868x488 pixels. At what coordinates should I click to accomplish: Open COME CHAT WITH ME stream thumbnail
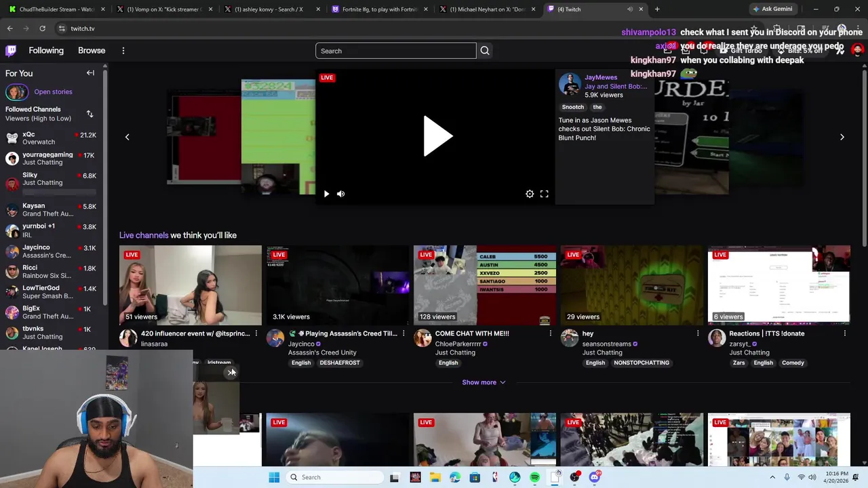coord(485,285)
